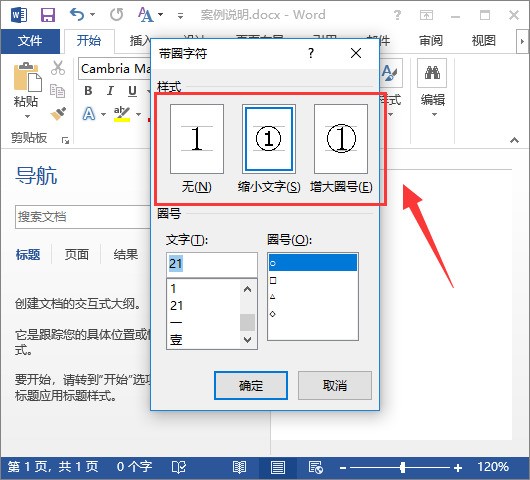
Task: Select the Cut scissors icon
Action: click(58, 68)
